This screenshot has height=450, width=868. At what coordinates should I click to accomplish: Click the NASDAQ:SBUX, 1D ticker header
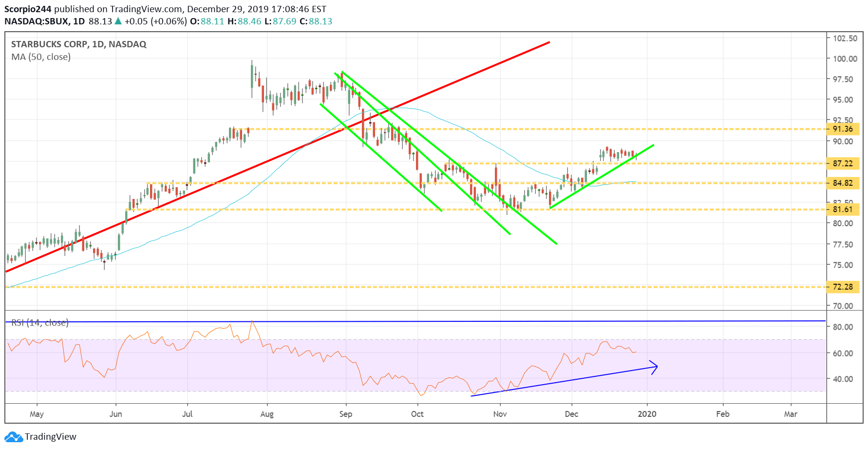[45, 21]
